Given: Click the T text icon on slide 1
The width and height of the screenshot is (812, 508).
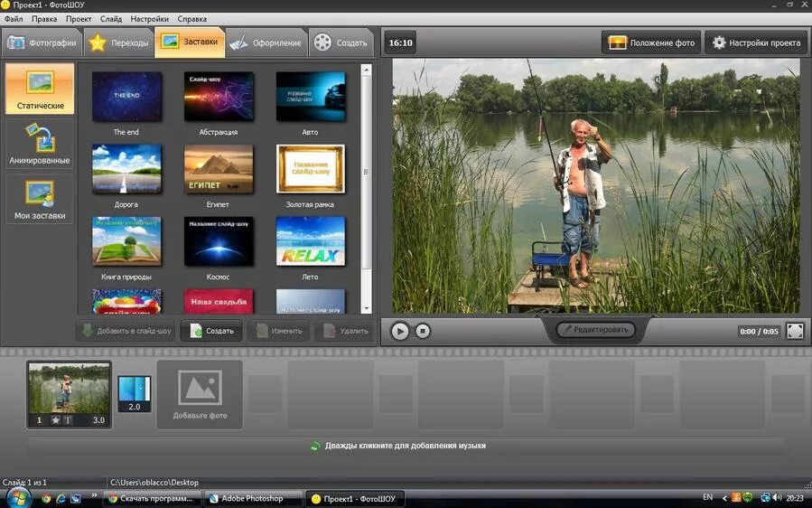Looking at the screenshot, I should pos(68,420).
